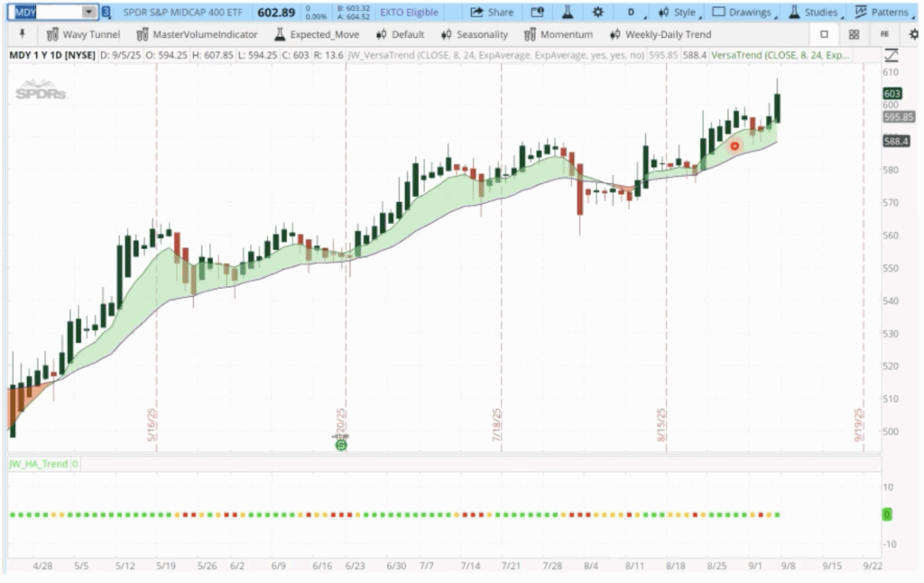This screenshot has height=583, width=924.
Task: Click the 500 label on price axis
Action: [891, 431]
